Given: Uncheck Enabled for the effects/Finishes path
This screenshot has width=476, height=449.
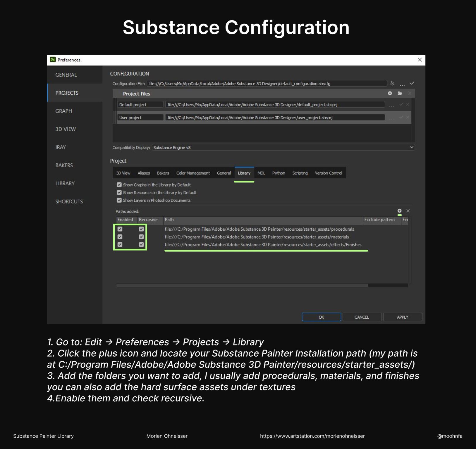Looking at the screenshot, I should (120, 245).
